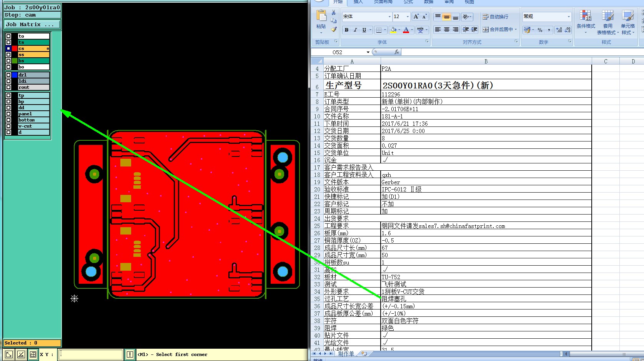
Task: Switch to the Data (数据) ribbon tab
Action: (429, 2)
